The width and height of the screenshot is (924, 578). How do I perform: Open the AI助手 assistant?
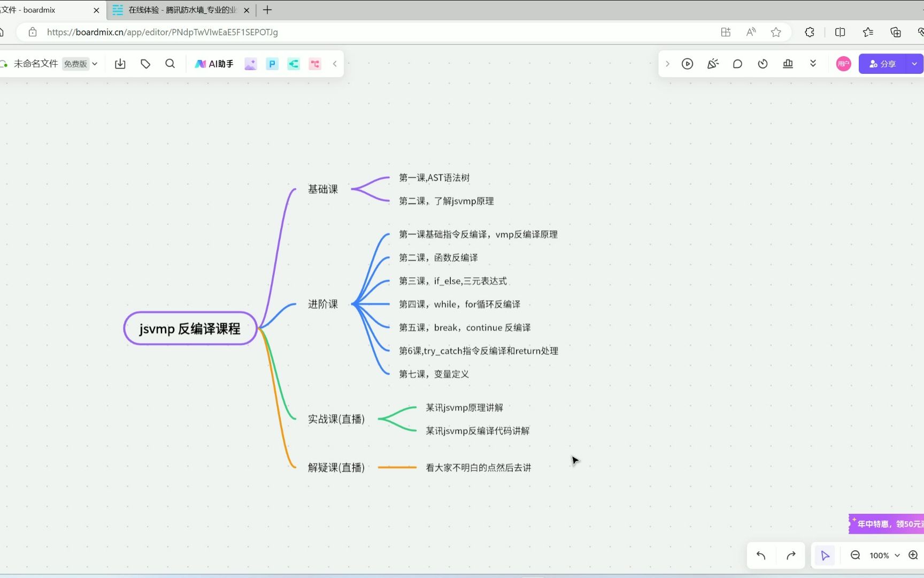click(214, 64)
